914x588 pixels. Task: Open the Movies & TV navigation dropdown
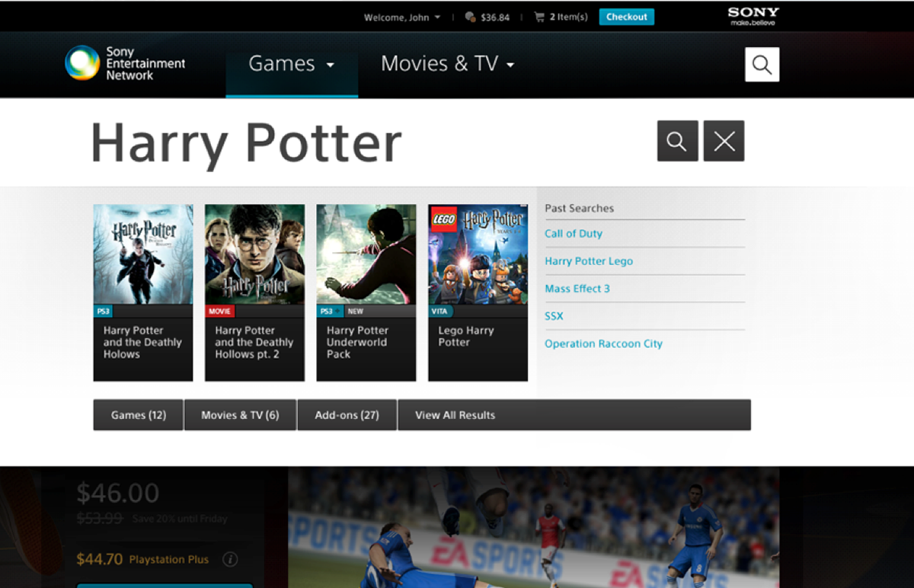(448, 64)
